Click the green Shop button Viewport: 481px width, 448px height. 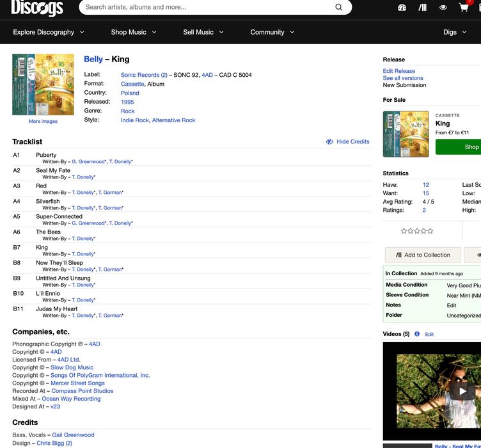click(x=459, y=147)
